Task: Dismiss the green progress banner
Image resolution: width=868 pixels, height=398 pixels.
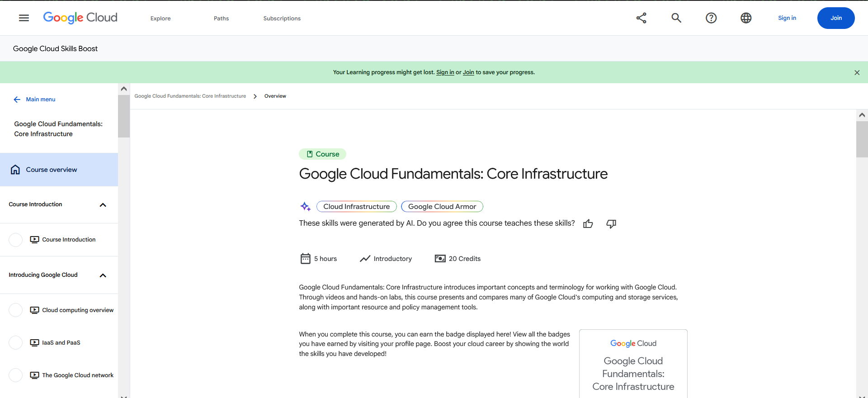Action: (857, 72)
